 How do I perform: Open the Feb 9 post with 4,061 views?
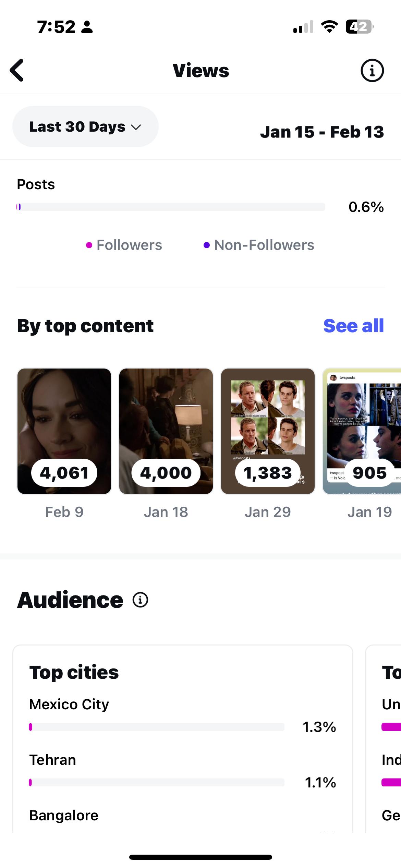(x=64, y=431)
